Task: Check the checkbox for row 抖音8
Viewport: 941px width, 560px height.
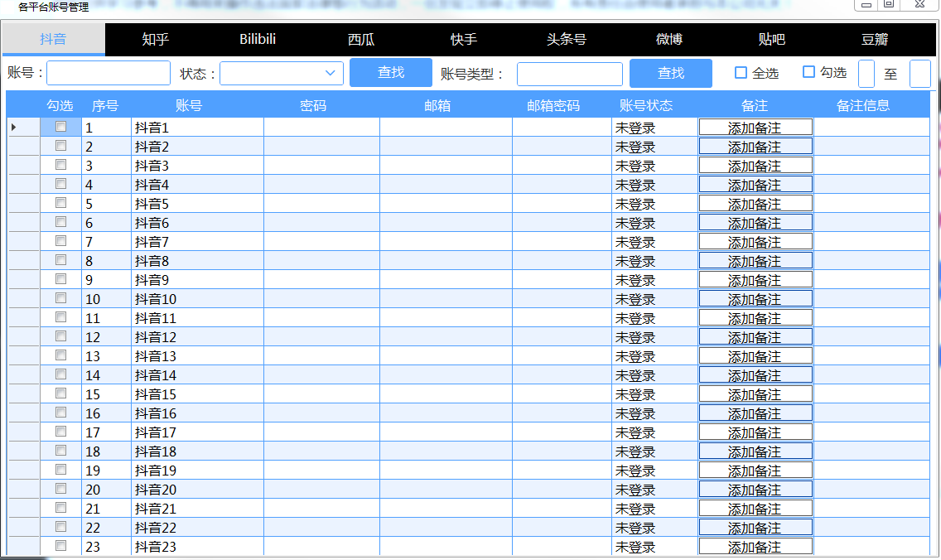Action: (x=60, y=260)
